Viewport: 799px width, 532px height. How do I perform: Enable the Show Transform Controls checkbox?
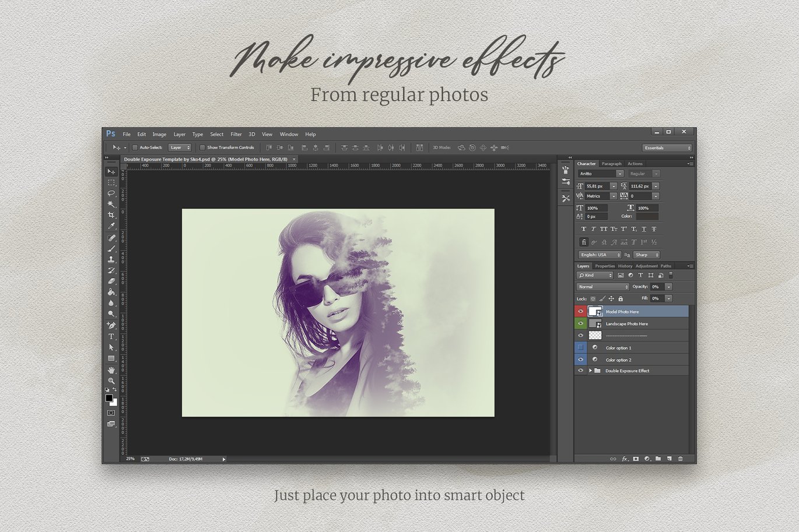click(202, 147)
